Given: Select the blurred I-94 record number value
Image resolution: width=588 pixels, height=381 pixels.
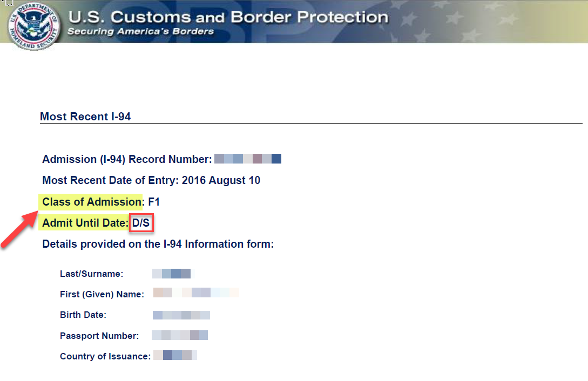Looking at the screenshot, I should [x=248, y=159].
